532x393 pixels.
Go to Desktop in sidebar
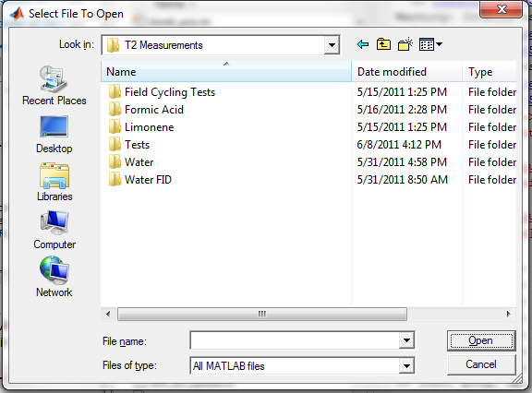[54, 135]
